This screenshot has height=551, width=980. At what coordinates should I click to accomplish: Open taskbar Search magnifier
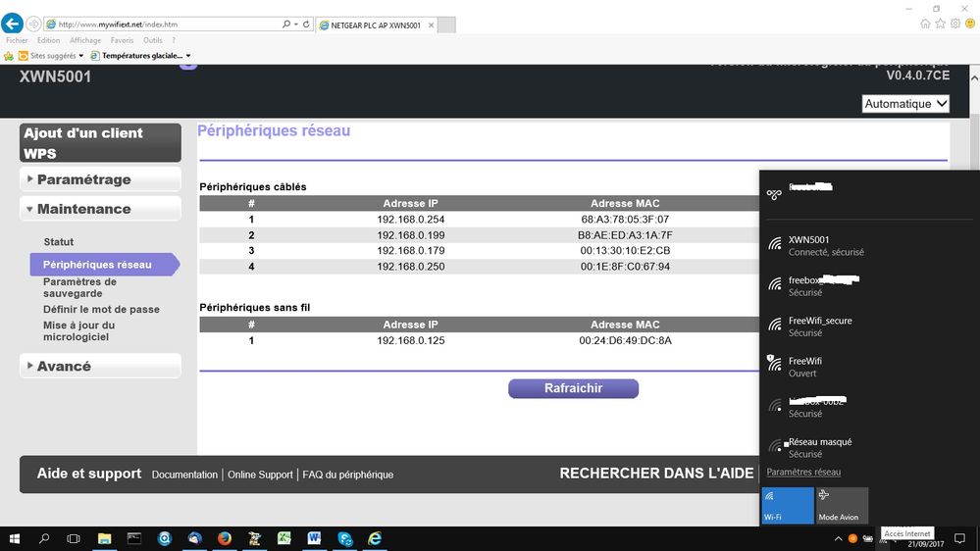[44, 538]
